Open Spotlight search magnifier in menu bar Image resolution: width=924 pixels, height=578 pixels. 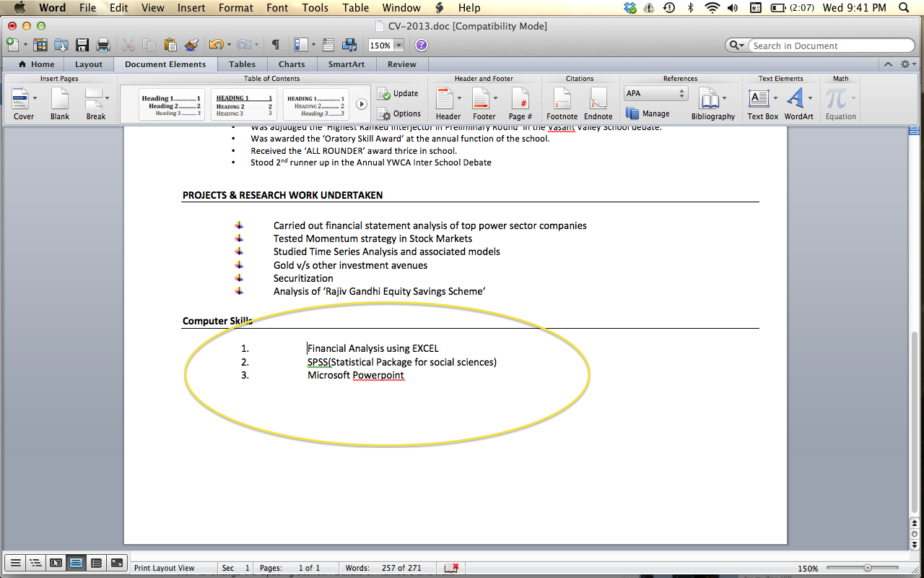coord(903,8)
